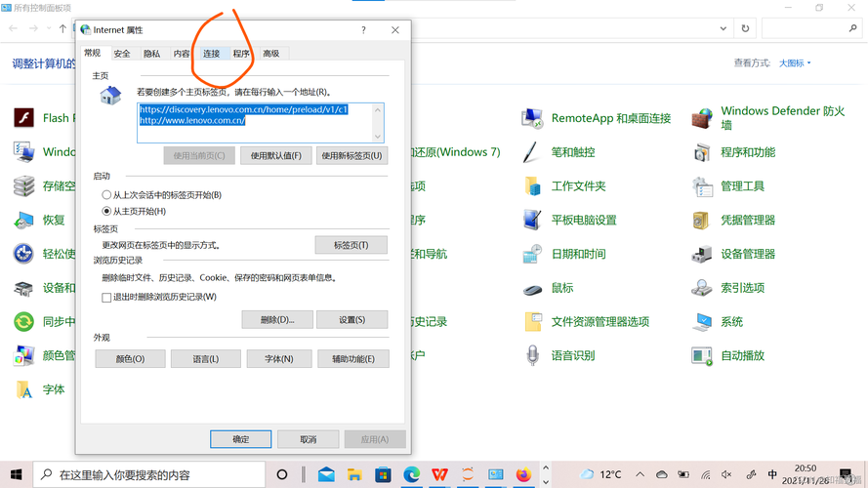868x488 pixels.
Task: Switch to the 连接 tab
Action: 212,54
